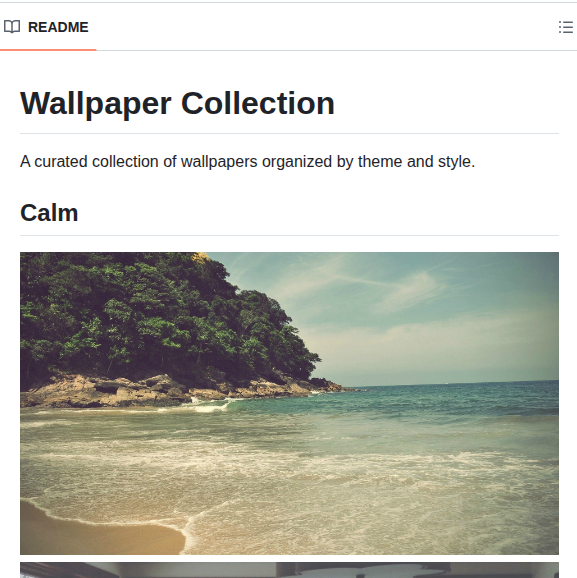This screenshot has height=578, width=577.
Task: Click the orange underline beneath README tab
Action: click(x=48, y=49)
